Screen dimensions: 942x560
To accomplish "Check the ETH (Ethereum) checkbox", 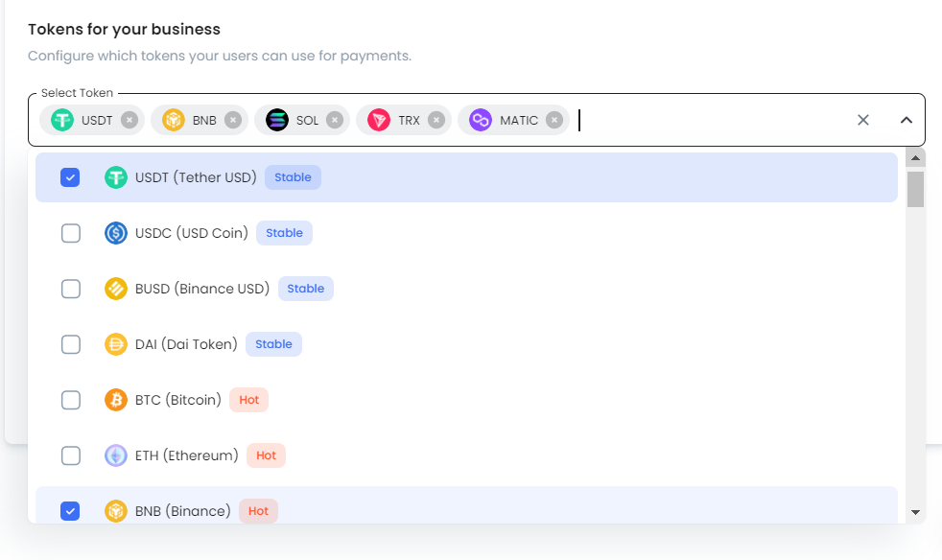I will point(71,455).
